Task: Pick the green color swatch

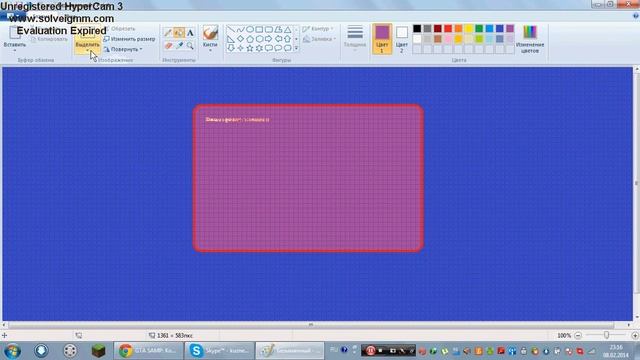Action: (479, 29)
